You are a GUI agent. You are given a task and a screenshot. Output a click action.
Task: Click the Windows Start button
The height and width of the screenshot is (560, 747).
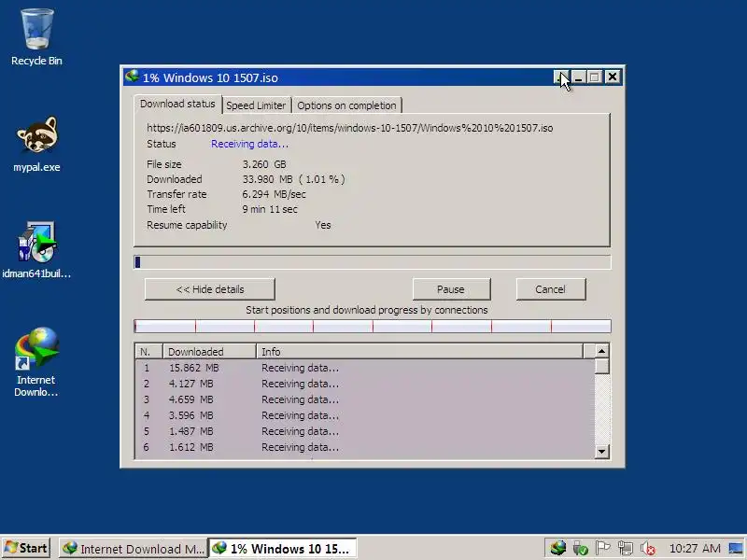point(26,548)
